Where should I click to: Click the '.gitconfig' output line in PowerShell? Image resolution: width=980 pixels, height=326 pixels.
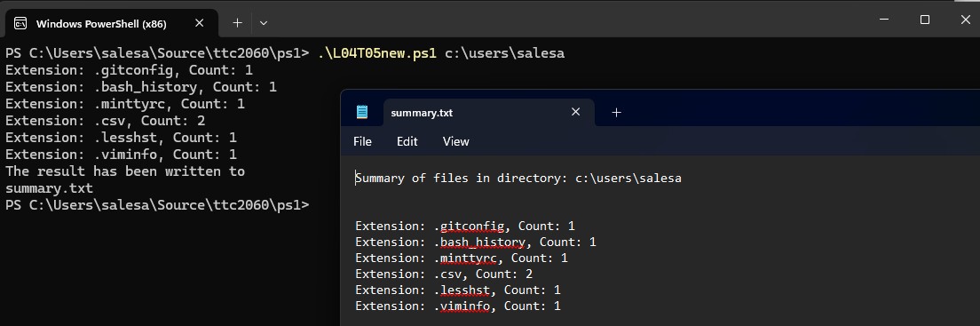click(129, 70)
